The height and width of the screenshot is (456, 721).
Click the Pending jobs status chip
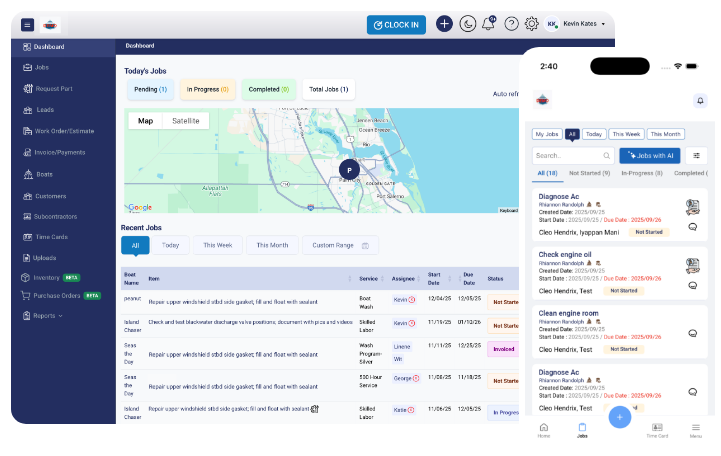coord(149,90)
